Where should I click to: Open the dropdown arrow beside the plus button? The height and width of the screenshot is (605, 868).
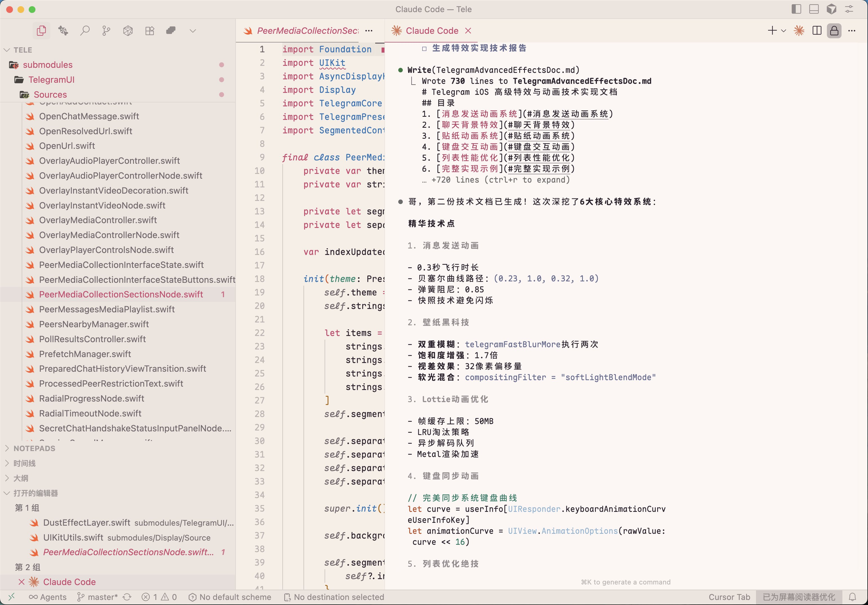783,31
